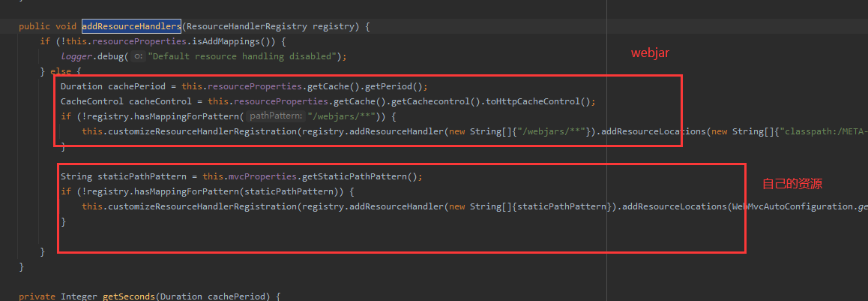
Task: Click the public keyword
Action: (x=34, y=26)
